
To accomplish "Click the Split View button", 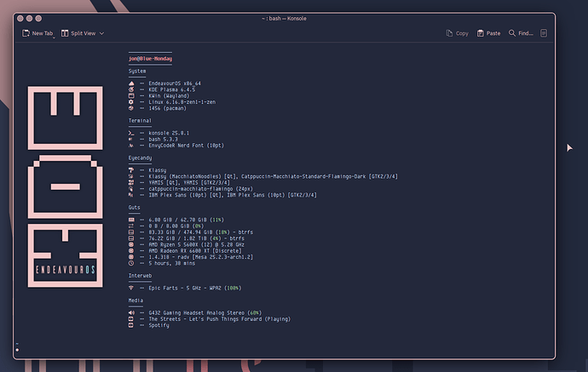I will 78,33.
